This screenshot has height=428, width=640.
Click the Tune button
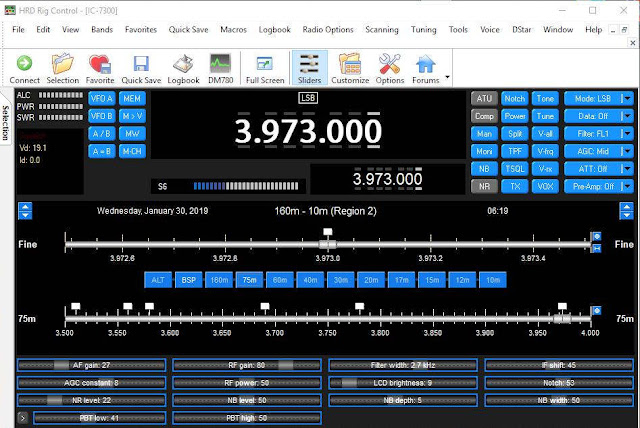coord(545,116)
